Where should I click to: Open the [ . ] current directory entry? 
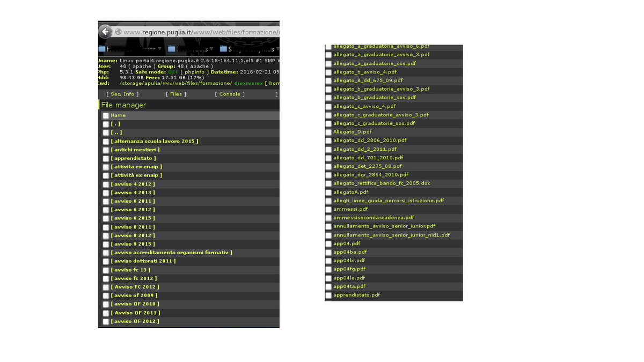click(115, 124)
